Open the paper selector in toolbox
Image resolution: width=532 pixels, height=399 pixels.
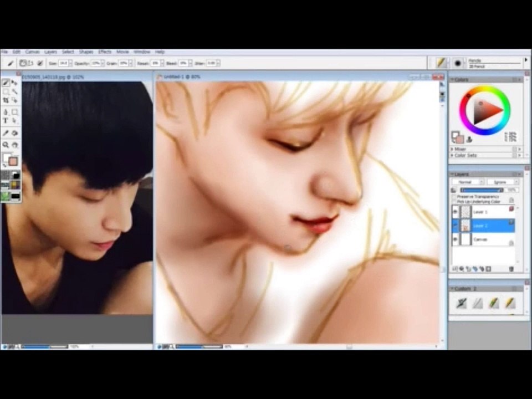tap(6, 175)
